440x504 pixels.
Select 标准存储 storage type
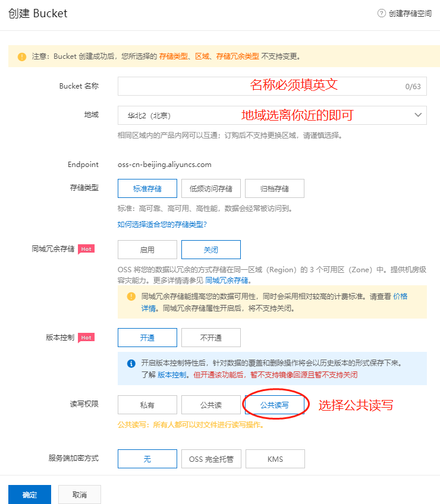tap(147, 188)
